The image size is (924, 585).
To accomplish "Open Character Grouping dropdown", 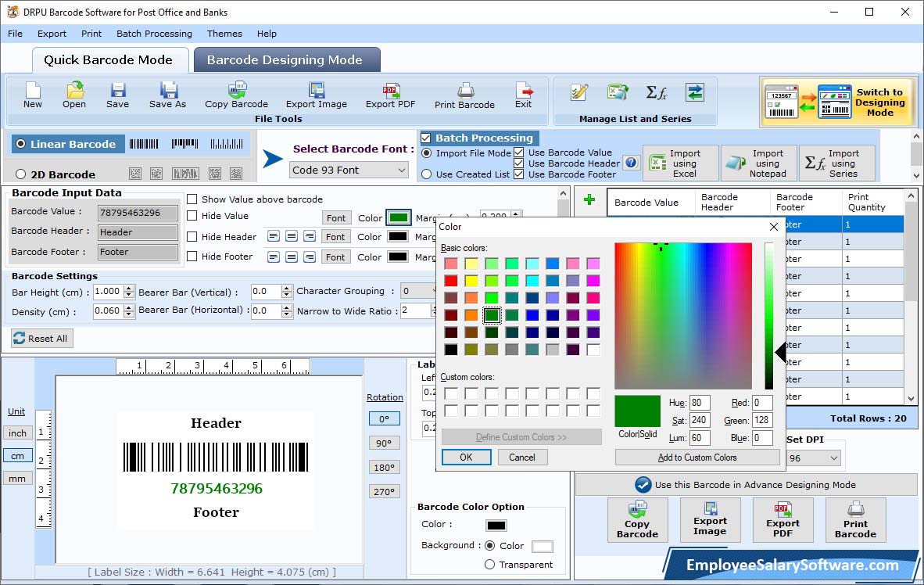I will (419, 291).
